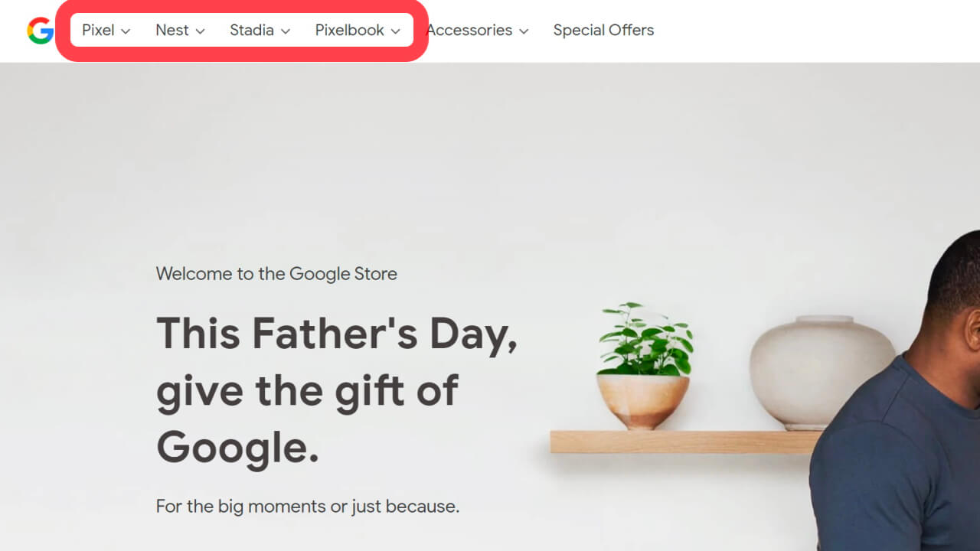Click the terracotta plant bowl
980x551 pixels.
tap(642, 400)
